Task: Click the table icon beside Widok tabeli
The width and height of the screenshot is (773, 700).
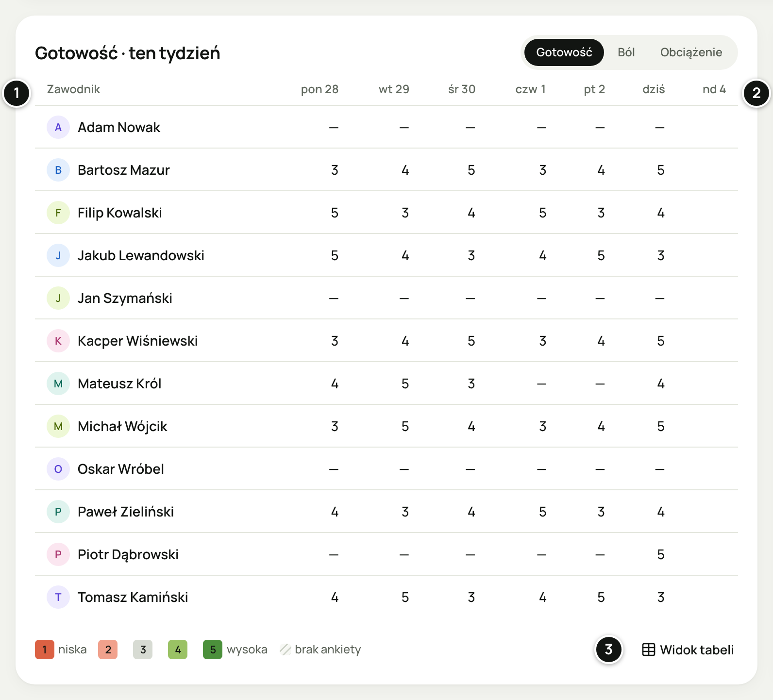Action: 648,650
